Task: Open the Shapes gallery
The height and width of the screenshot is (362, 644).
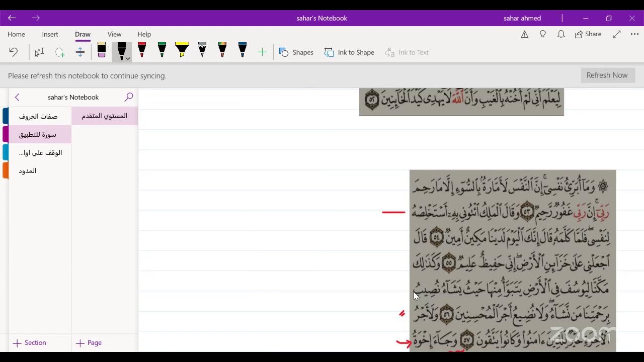Action: click(x=296, y=52)
